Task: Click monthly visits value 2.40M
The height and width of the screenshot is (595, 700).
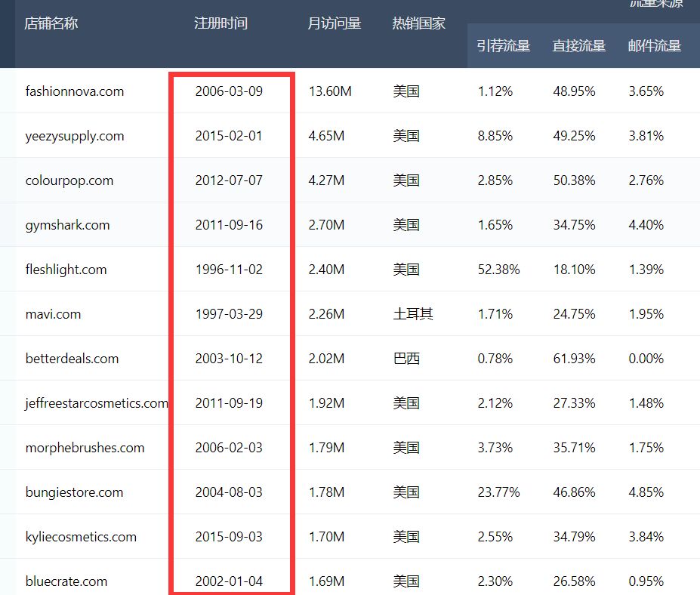Action: pyautogui.click(x=326, y=270)
